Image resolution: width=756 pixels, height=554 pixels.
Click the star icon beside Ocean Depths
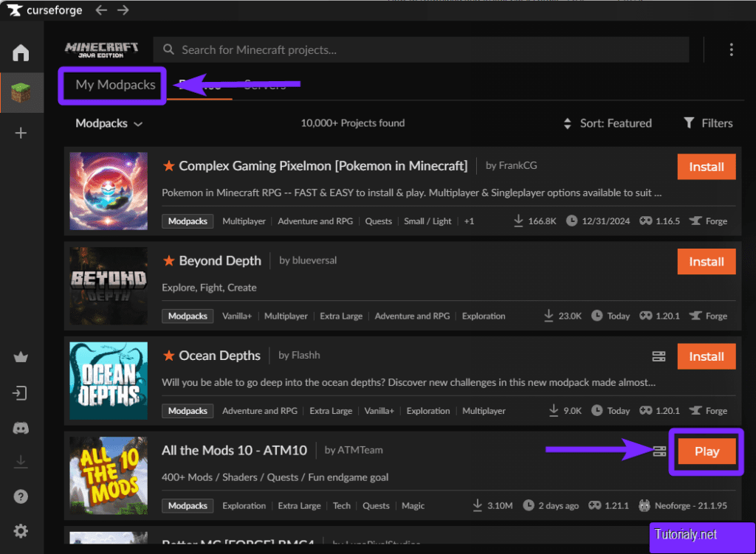click(169, 356)
